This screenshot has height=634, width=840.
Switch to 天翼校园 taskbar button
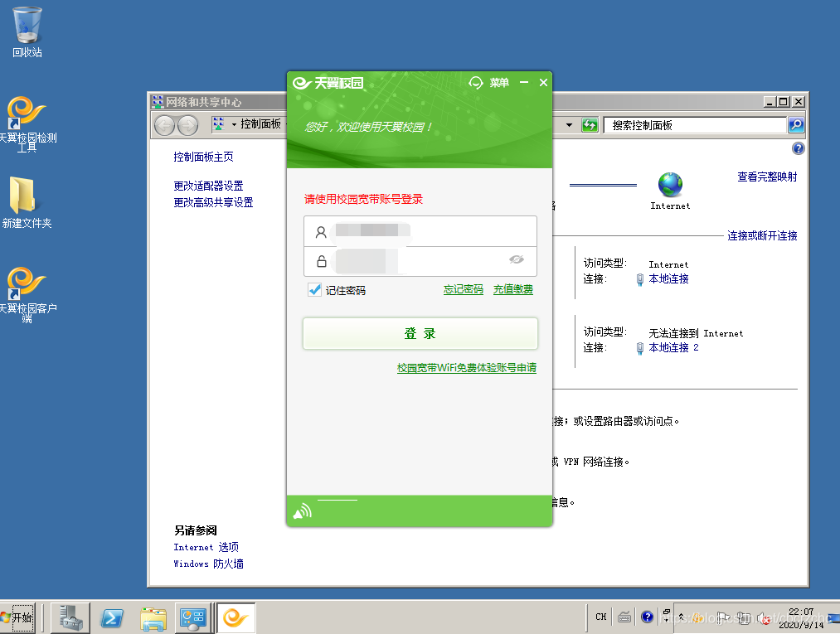(235, 618)
